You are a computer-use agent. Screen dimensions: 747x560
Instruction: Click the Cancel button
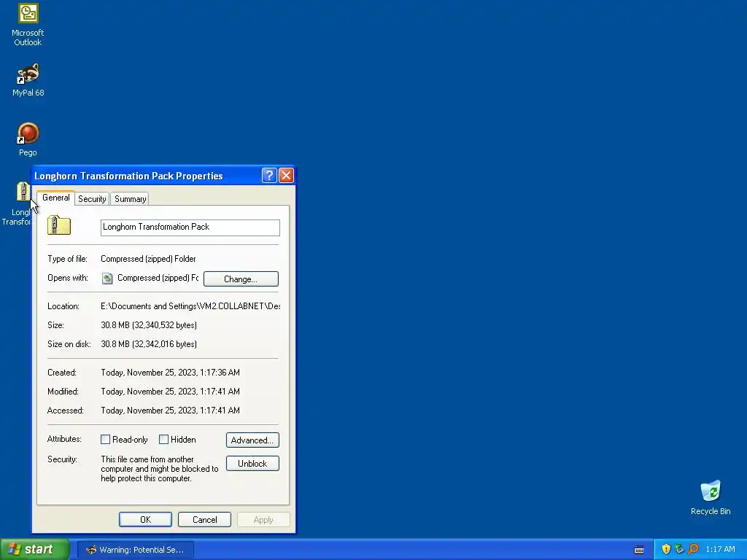point(204,519)
